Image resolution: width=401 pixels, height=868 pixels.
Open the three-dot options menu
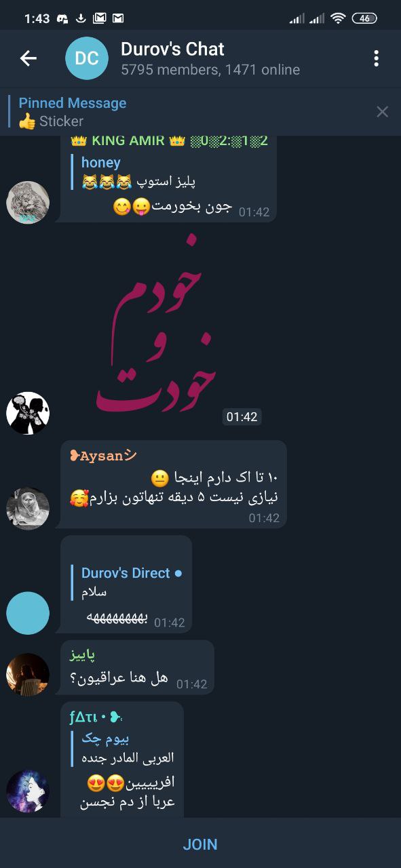[x=376, y=58]
